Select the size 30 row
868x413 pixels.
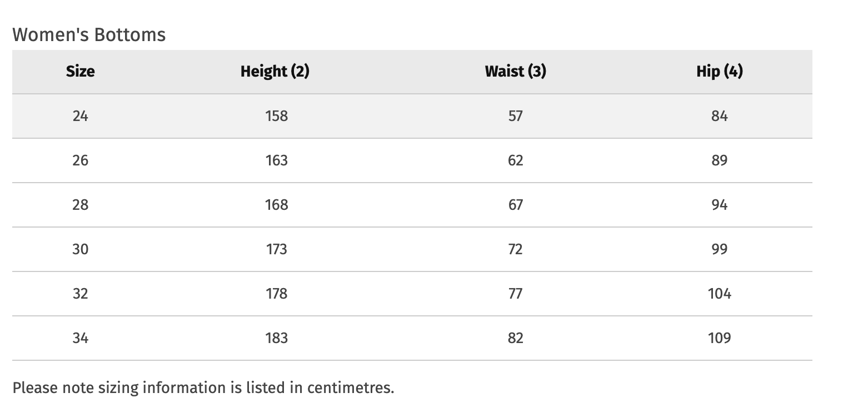[x=412, y=249]
